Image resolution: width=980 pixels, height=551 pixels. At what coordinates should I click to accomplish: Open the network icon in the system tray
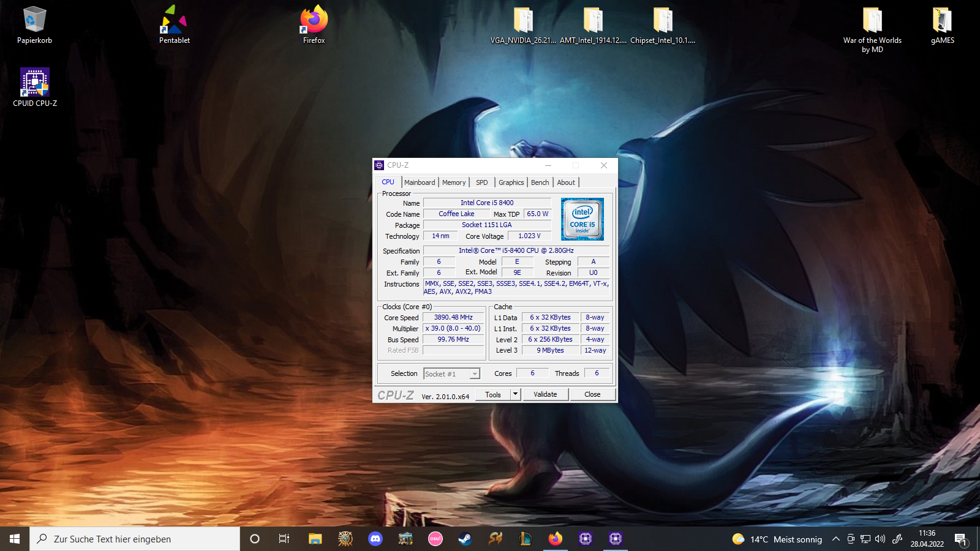point(865,539)
